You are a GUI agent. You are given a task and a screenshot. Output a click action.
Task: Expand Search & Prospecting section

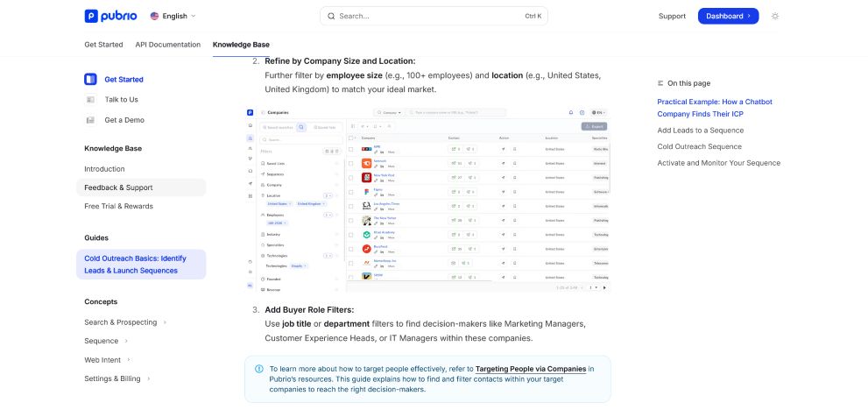coord(125,322)
